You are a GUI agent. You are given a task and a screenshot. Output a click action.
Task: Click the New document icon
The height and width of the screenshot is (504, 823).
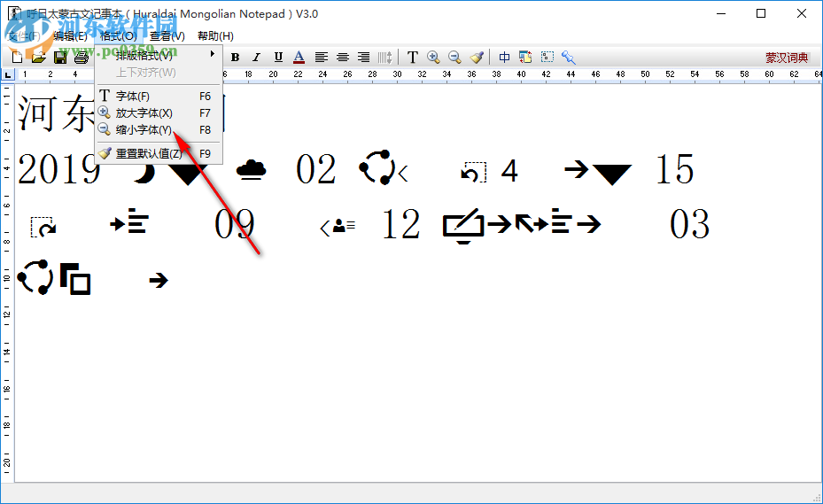[x=17, y=58]
